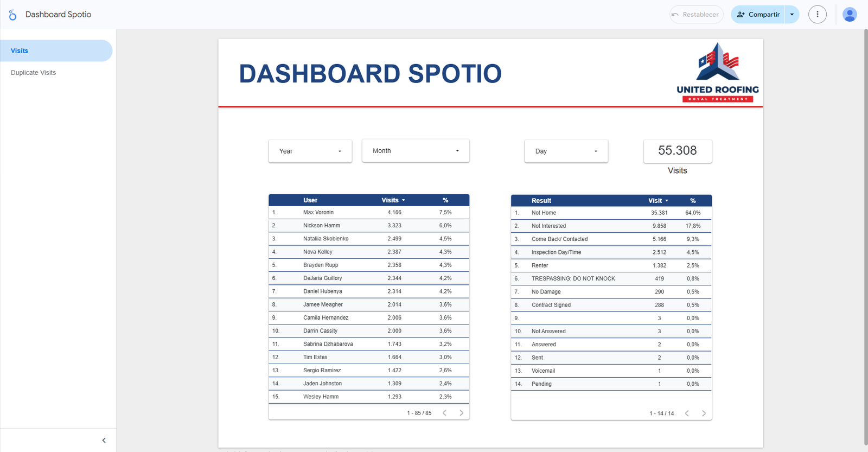Click the Answered result in row 11

click(x=544, y=345)
